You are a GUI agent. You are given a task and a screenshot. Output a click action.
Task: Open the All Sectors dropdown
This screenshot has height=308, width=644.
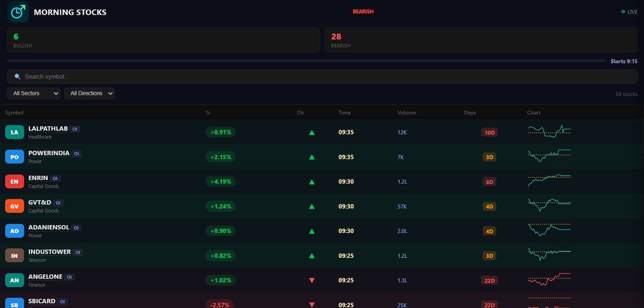pyautogui.click(x=34, y=93)
